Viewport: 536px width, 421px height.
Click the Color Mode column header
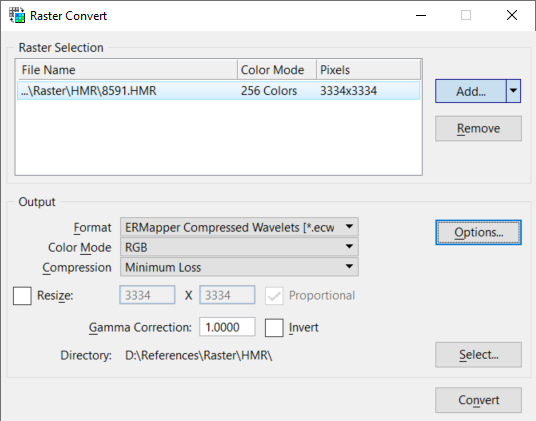[x=277, y=70]
